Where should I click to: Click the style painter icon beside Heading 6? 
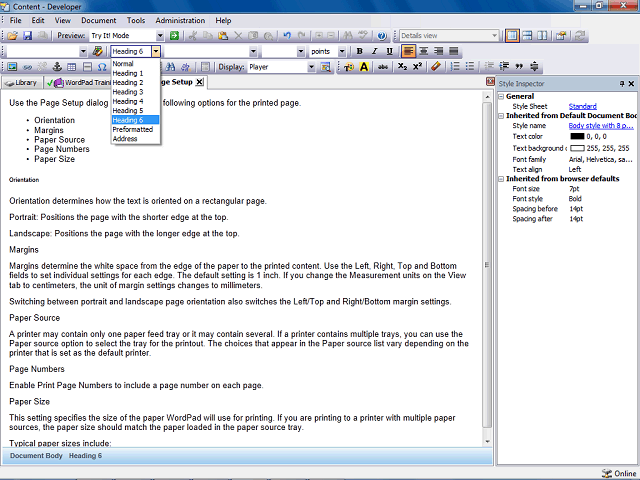pyautogui.click(x=98, y=51)
